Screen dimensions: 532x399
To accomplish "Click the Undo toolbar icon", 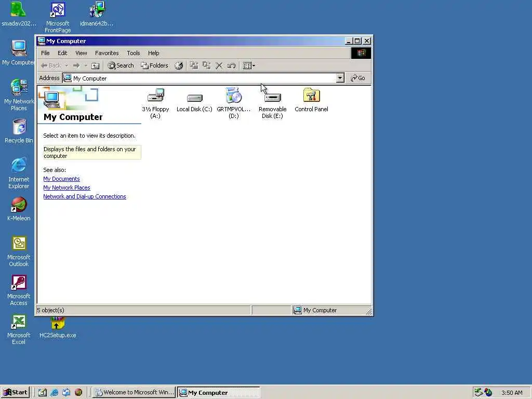I will point(232,65).
